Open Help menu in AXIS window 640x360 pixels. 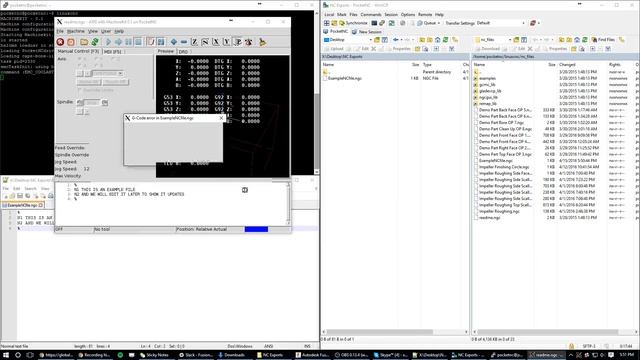point(119,31)
